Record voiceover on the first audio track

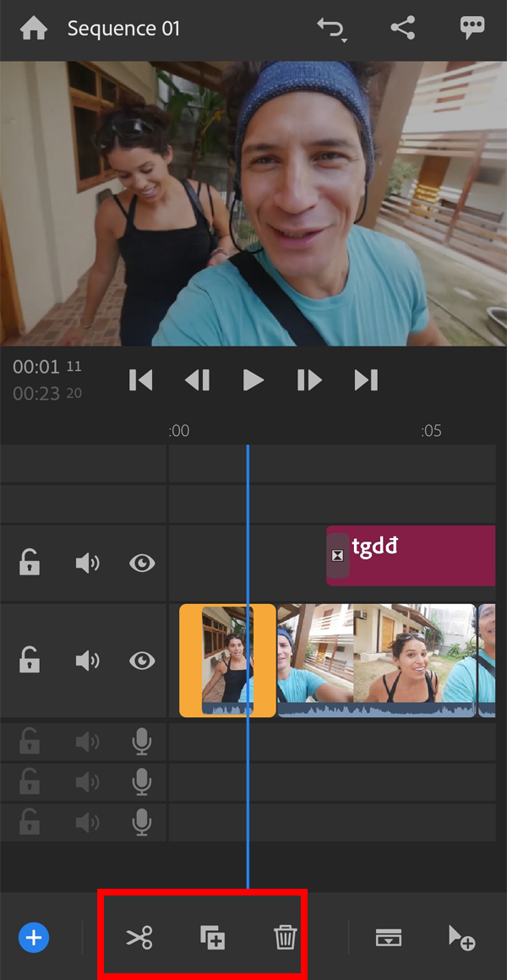pyautogui.click(x=142, y=742)
